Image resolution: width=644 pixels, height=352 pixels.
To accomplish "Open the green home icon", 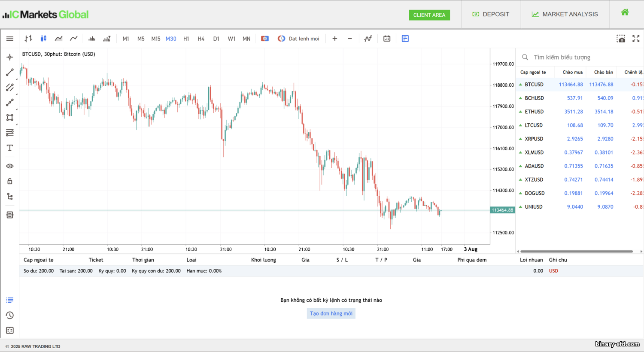I will [625, 12].
